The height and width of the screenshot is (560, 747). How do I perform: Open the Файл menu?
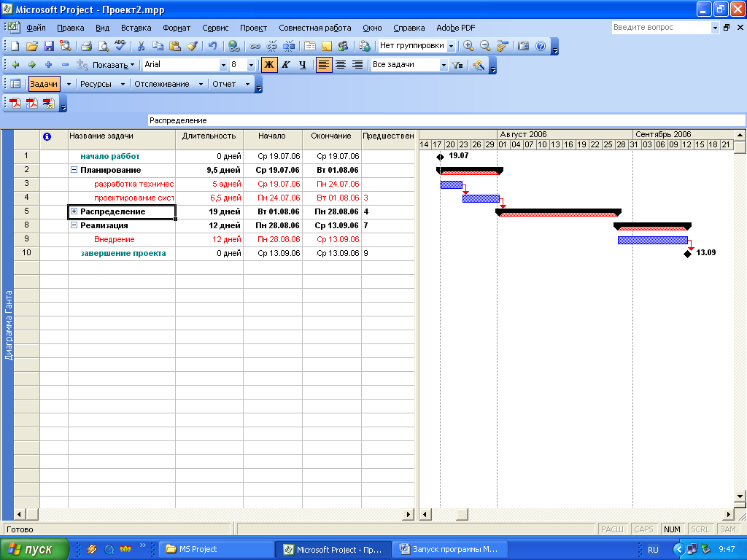36,28
